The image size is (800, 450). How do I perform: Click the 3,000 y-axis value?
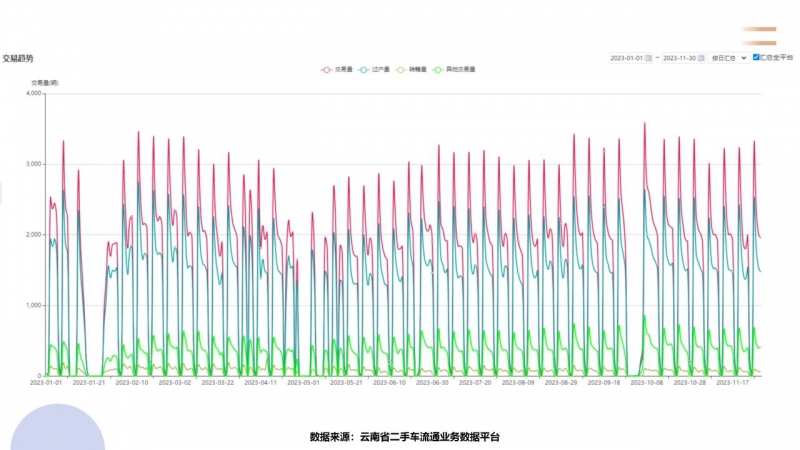coord(33,164)
